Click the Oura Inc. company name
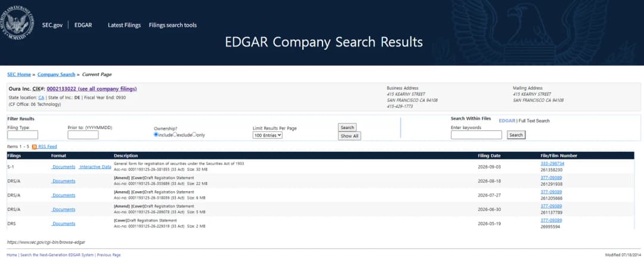Screen dimensions: 644x267 pyautogui.click(x=20, y=89)
